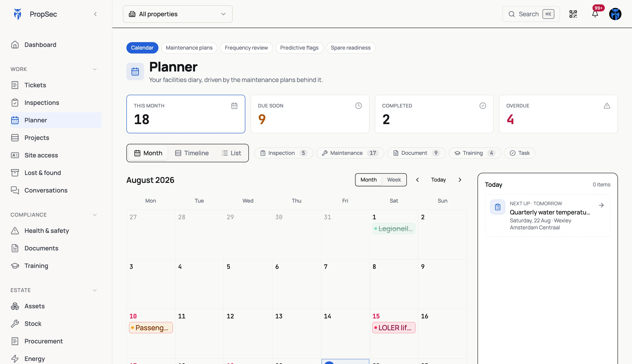Collapse the sidebar with the left chevron
632x364 pixels.
coord(95,14)
